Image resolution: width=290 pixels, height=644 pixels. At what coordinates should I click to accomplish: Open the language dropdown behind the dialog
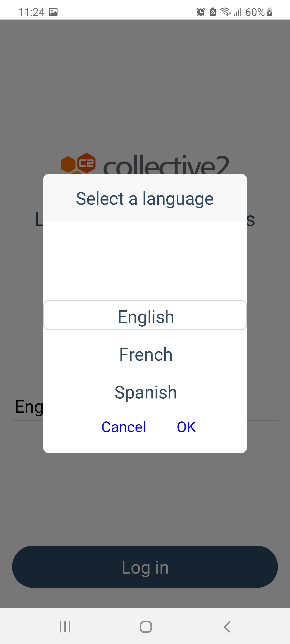pyautogui.click(x=28, y=407)
